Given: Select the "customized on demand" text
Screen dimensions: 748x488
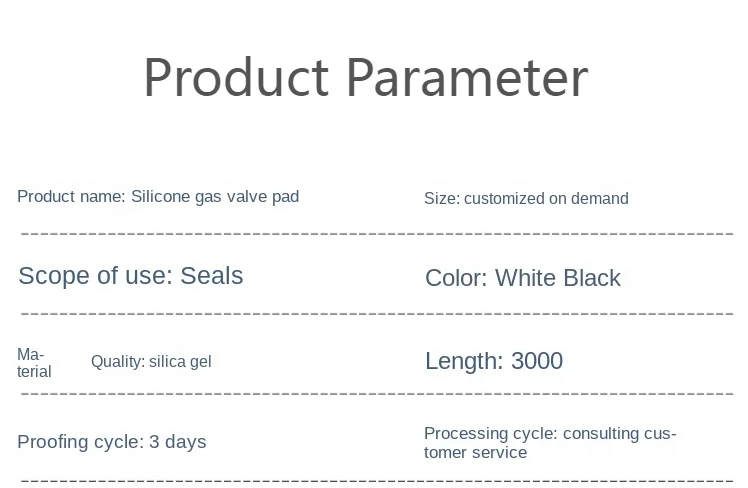Looking at the screenshot, I should click(546, 198).
